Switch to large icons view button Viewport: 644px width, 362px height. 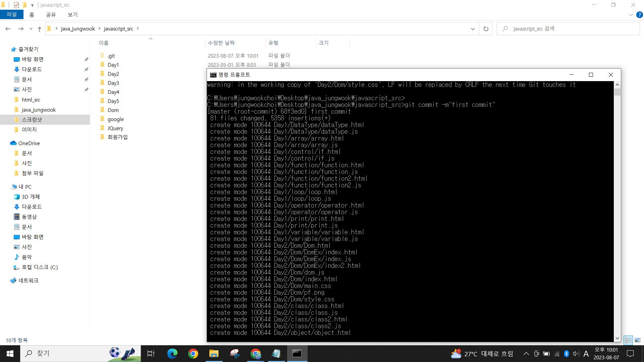[637, 340]
